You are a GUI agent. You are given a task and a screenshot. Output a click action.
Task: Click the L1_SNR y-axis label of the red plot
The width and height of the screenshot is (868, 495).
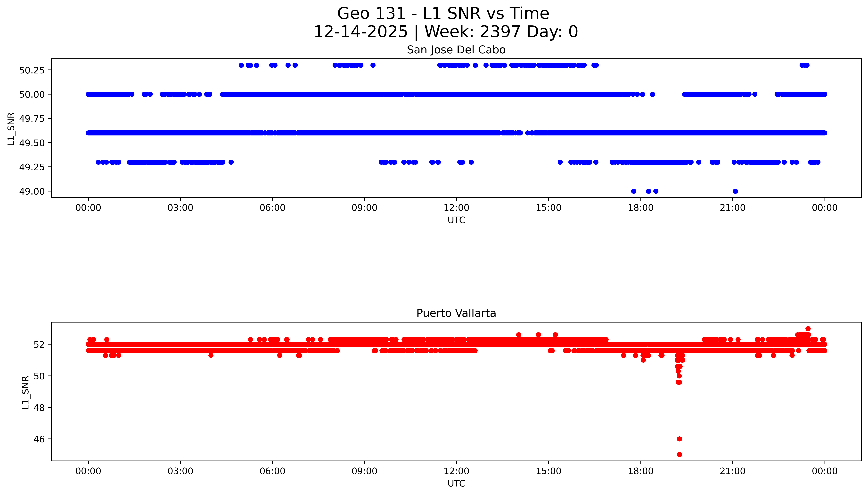(25, 392)
